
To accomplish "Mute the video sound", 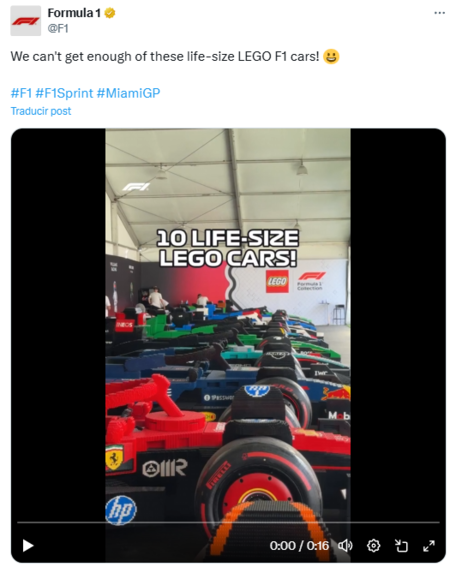I will [x=345, y=545].
